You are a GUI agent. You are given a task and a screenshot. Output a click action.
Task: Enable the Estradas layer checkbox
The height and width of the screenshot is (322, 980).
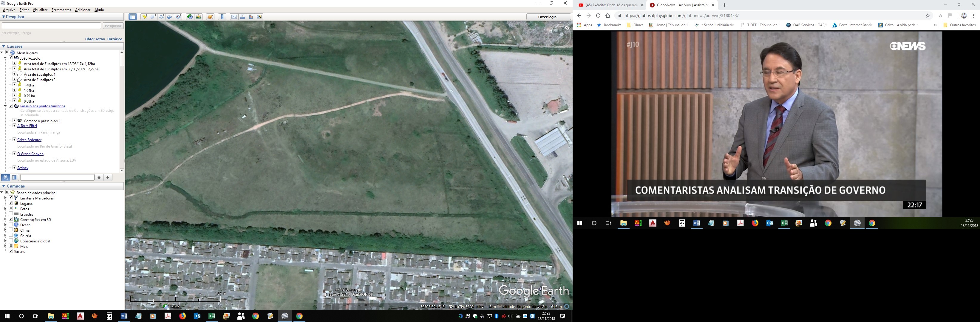11,214
